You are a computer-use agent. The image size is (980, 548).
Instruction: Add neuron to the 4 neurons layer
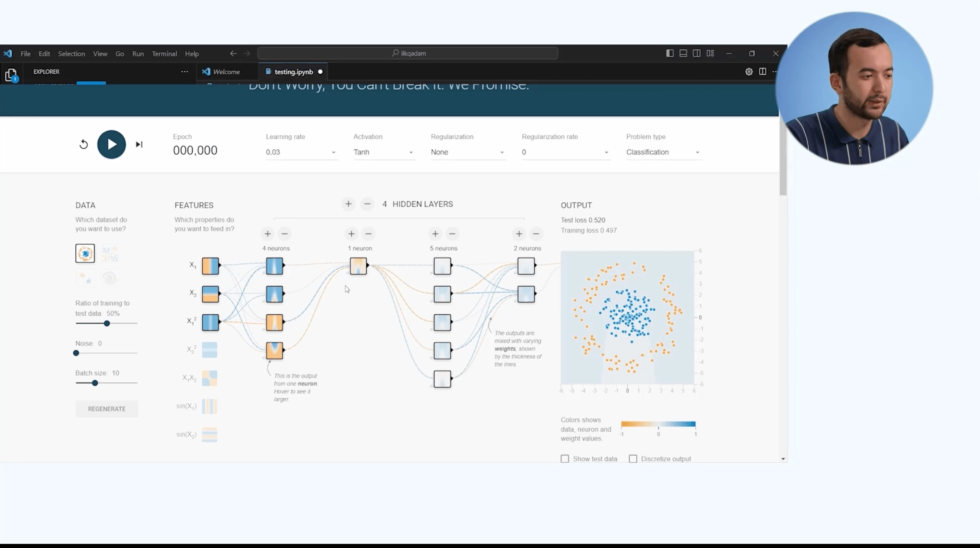267,234
